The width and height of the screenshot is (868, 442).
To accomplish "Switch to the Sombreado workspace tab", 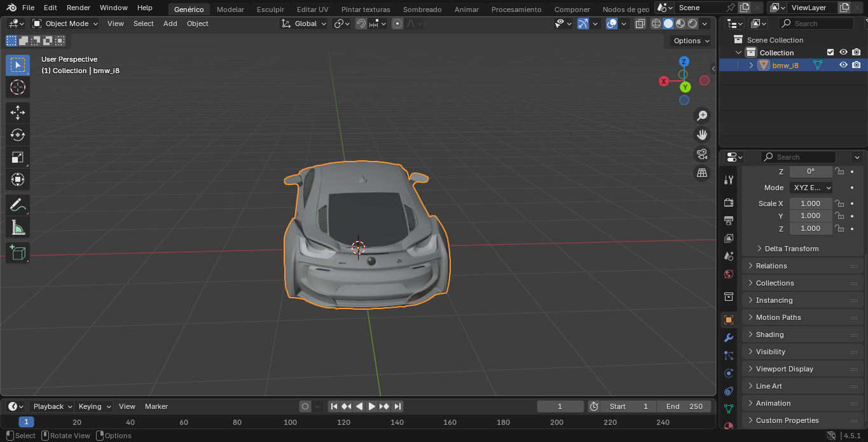I will (x=422, y=10).
